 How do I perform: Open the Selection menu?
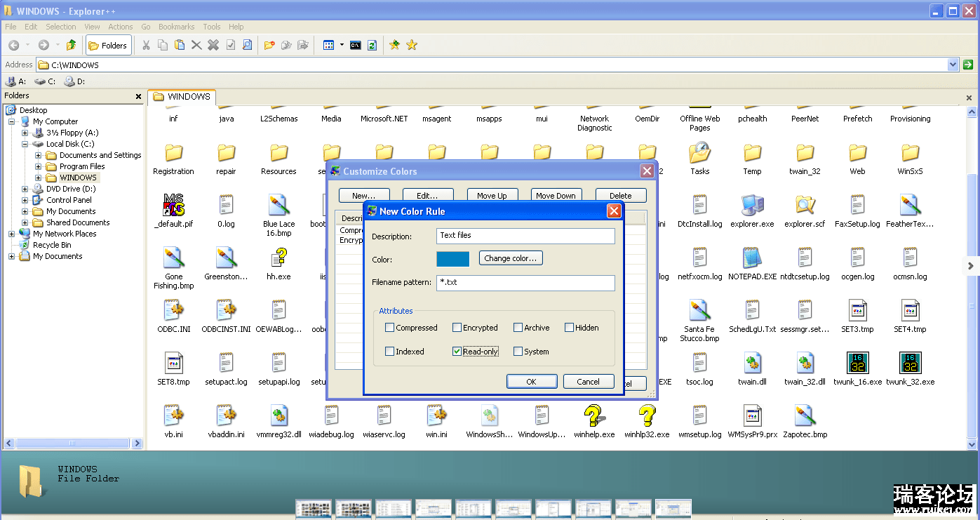point(61,27)
